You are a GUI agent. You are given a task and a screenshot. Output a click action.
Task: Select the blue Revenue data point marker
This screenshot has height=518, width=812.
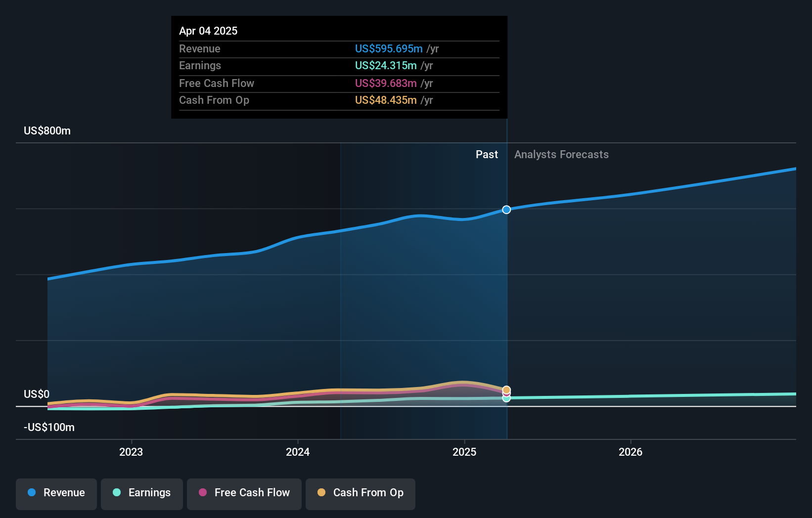click(x=506, y=210)
